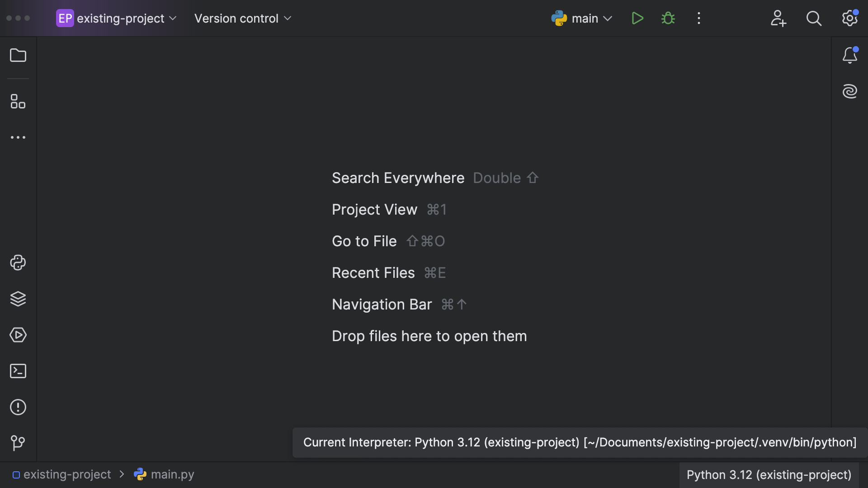Open the Python Console

[18, 263]
